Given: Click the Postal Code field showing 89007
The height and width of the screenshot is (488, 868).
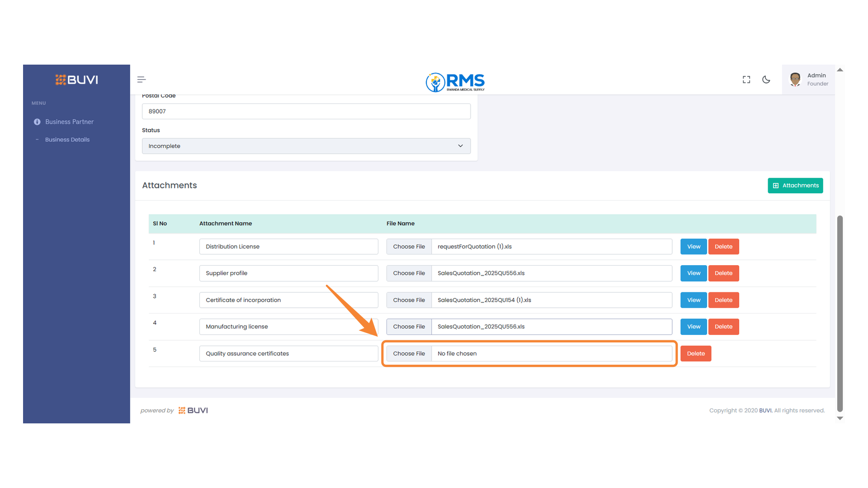Looking at the screenshot, I should pos(306,111).
